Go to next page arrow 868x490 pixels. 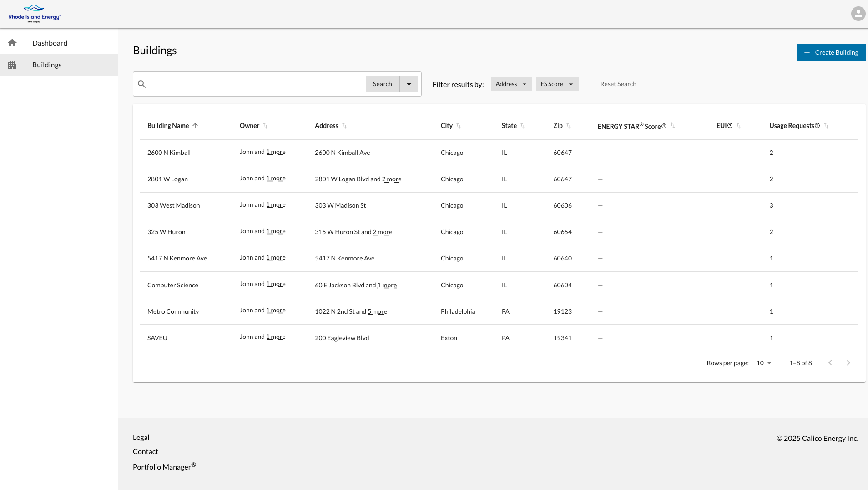[848, 363]
